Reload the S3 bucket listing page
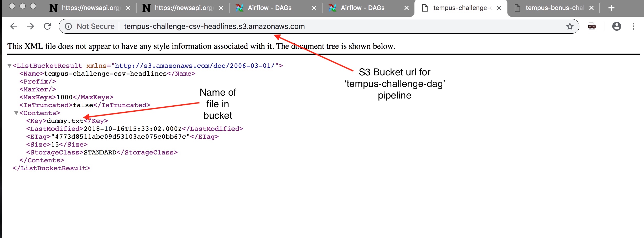644x238 pixels. coord(47,26)
